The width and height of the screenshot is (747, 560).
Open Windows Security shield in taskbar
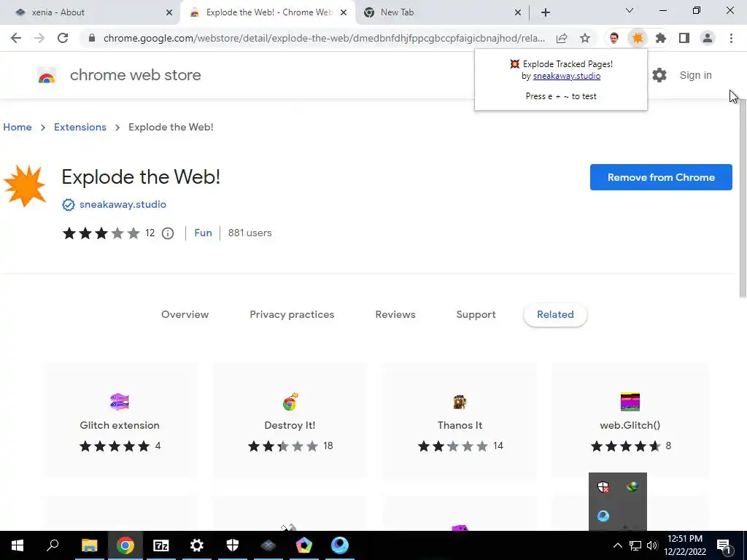233,545
